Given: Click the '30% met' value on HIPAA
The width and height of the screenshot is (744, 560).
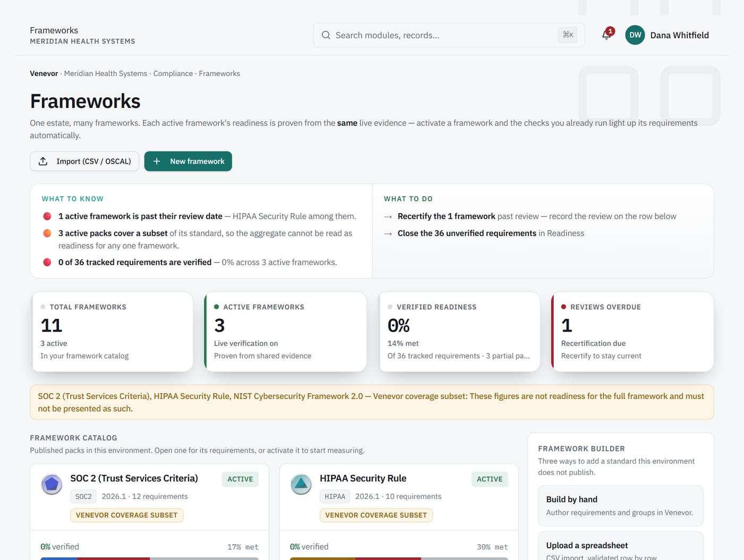Looking at the screenshot, I should point(492,547).
